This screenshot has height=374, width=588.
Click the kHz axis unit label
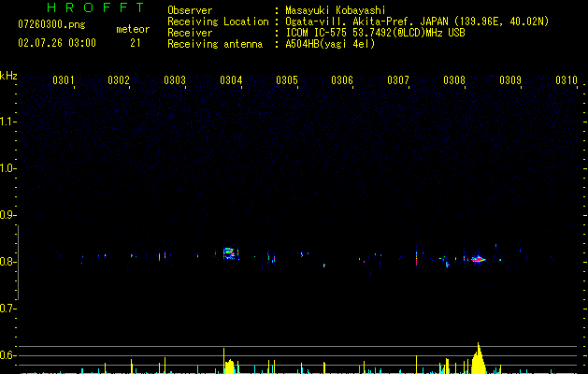point(8,76)
